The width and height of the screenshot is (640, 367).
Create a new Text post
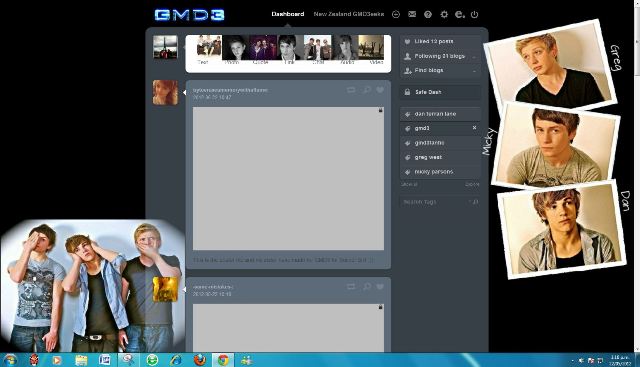(209, 50)
